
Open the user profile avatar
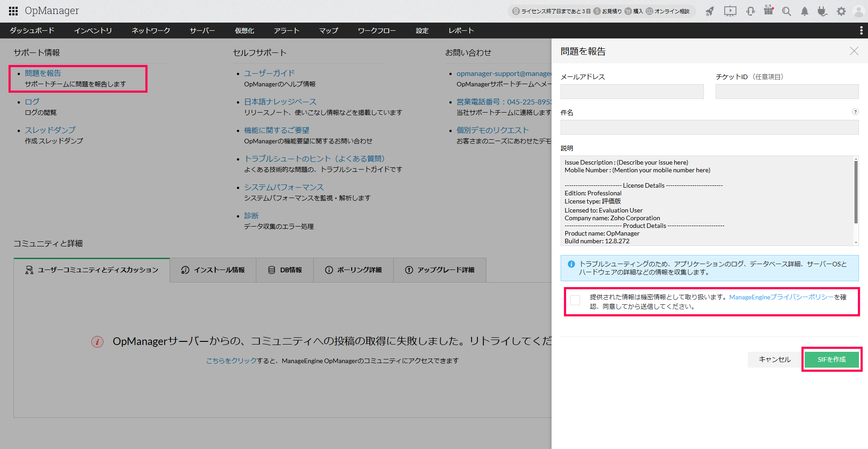(x=859, y=10)
